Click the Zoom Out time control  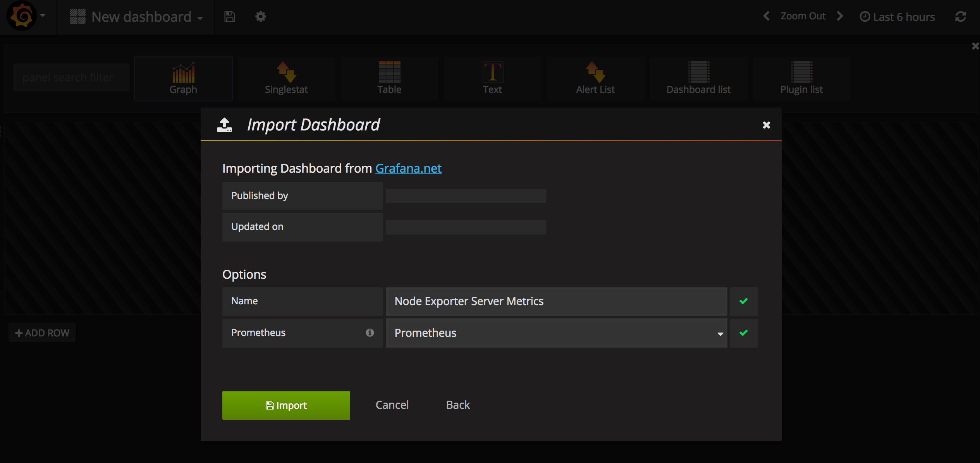coord(803,16)
